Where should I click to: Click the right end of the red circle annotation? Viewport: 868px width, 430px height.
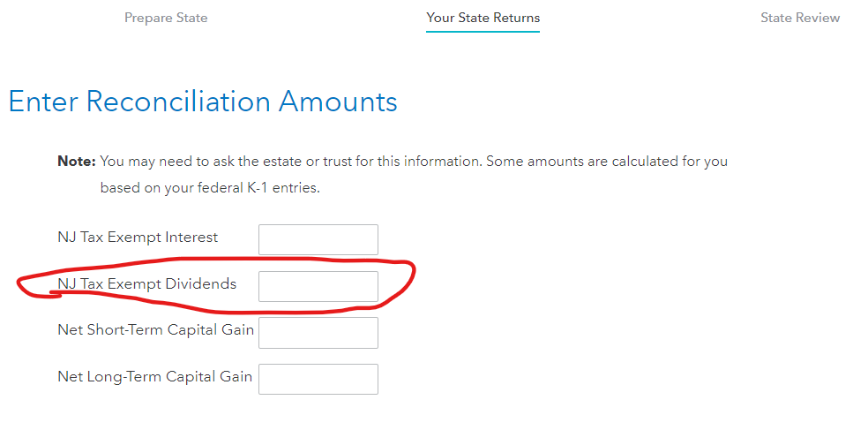(x=412, y=275)
